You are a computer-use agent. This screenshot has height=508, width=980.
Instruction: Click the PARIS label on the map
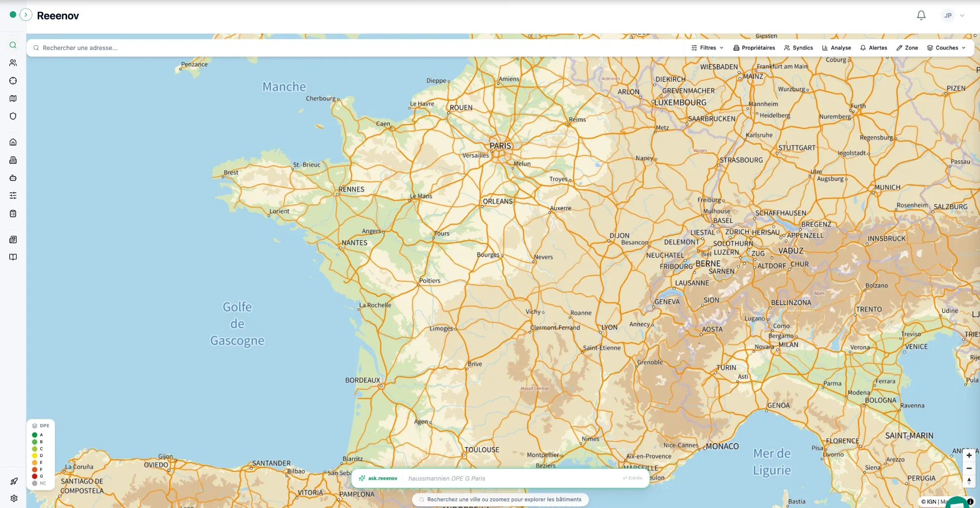pos(500,146)
